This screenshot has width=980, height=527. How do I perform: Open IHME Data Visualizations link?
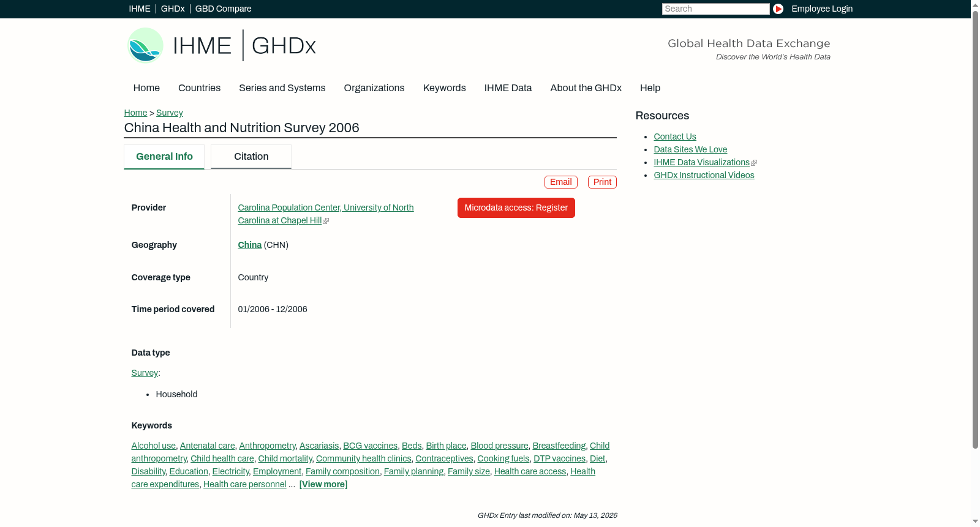[702, 162]
